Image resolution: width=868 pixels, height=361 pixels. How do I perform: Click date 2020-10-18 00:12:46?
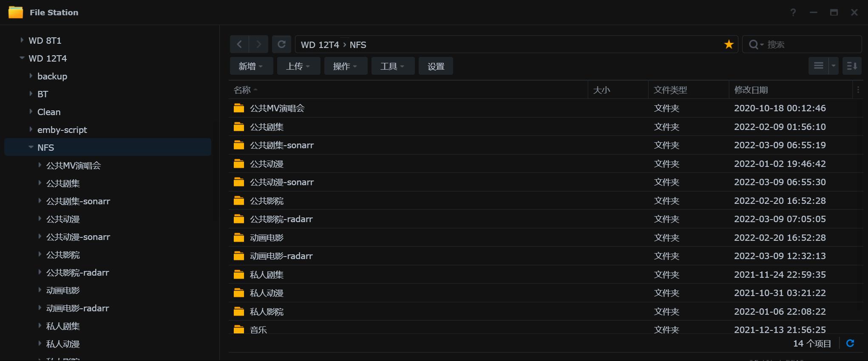click(780, 108)
